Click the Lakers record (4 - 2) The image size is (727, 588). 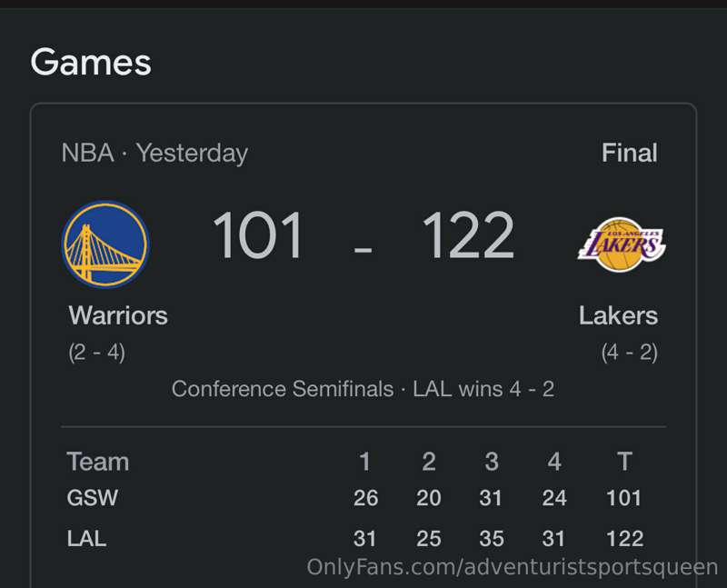629,353
